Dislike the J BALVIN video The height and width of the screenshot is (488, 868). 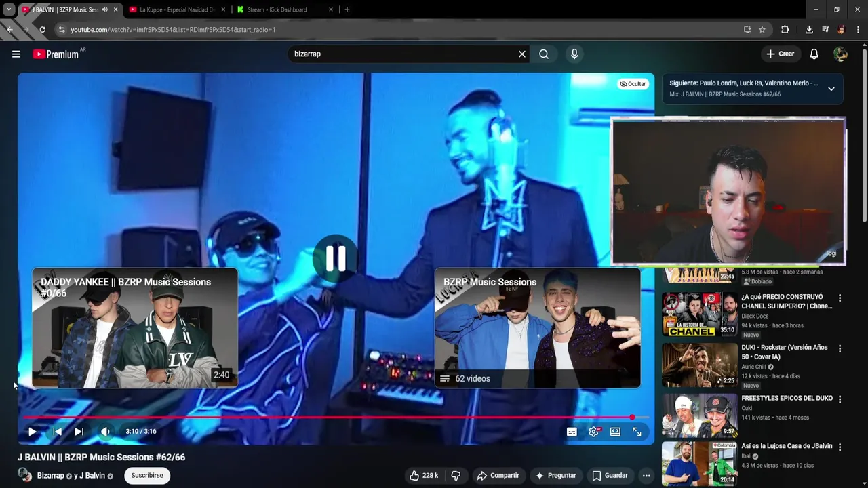456,476
